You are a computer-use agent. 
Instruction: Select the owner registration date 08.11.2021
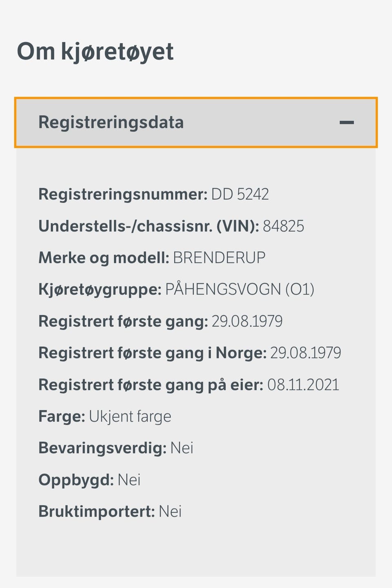coord(303,385)
